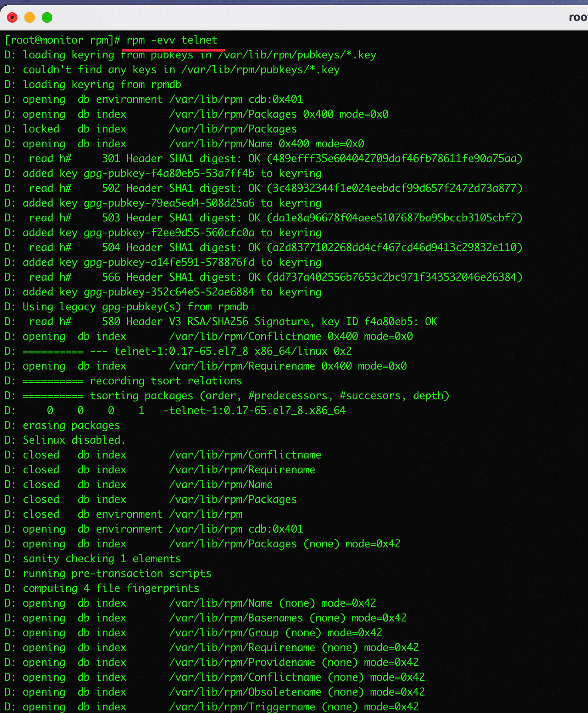Click key name 'gpg-pubkey-352c64e5-52ae6884'

169,292
